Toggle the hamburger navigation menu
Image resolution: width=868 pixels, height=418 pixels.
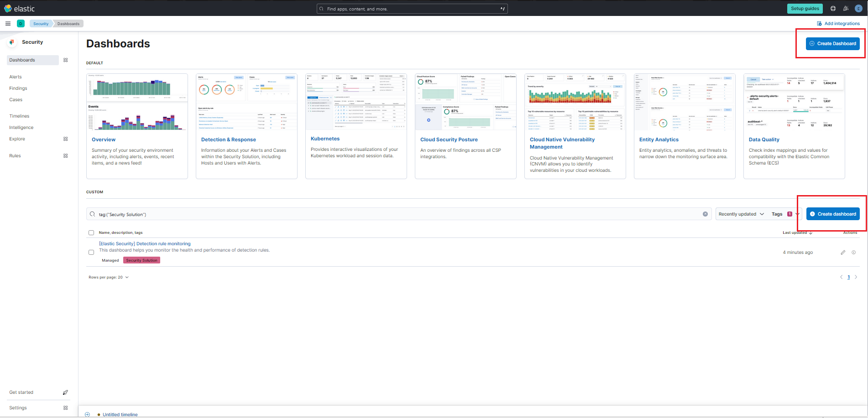[8, 24]
